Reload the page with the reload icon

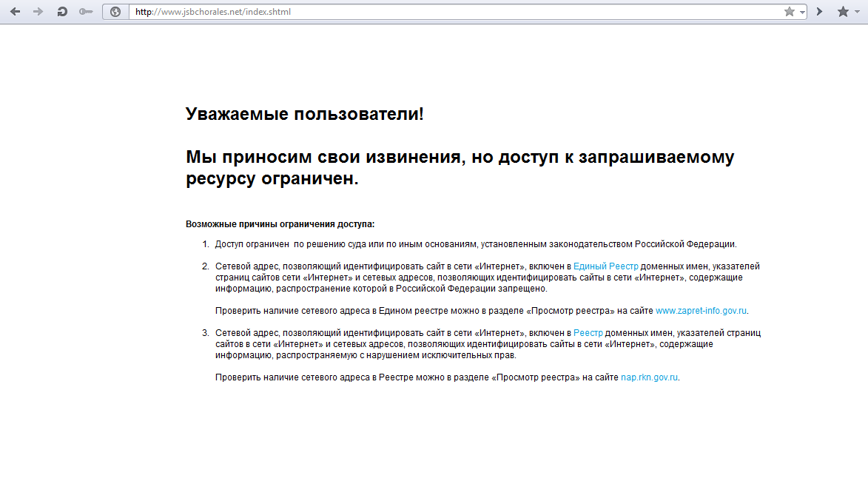coord(62,12)
